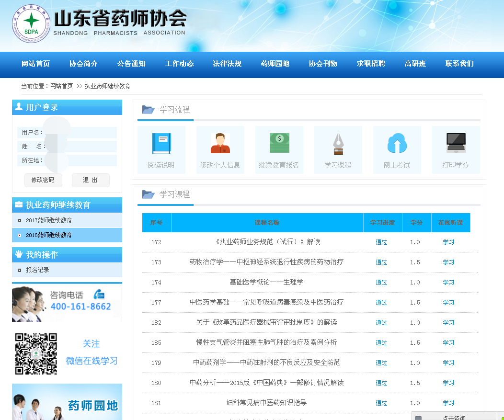Click the WeChat QR code image

pyautogui.click(x=36, y=353)
